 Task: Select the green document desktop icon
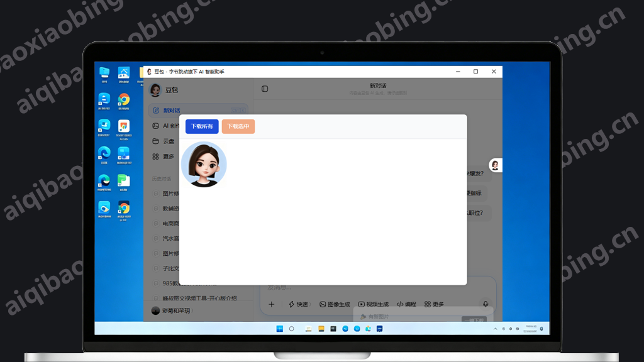[124, 183]
